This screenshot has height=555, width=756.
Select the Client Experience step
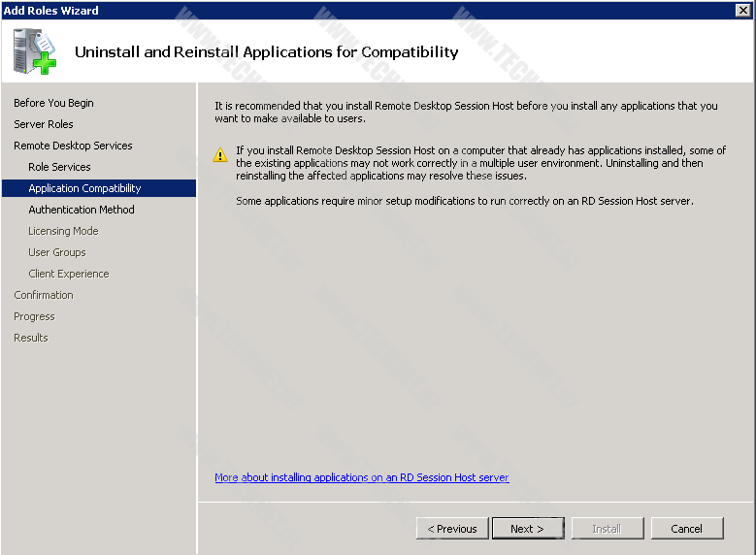68,274
